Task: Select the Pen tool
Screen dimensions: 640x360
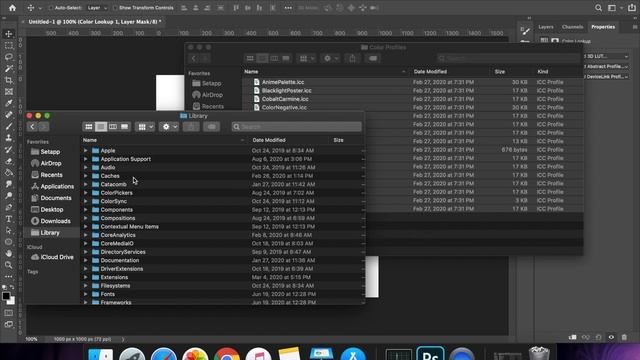Action: (x=9, y=207)
